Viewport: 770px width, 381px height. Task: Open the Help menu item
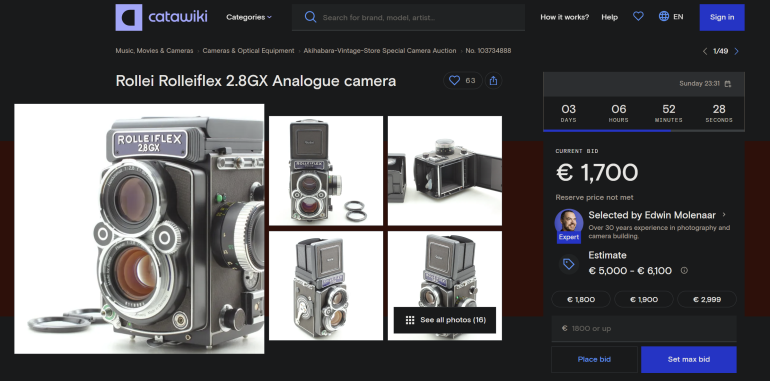(609, 17)
